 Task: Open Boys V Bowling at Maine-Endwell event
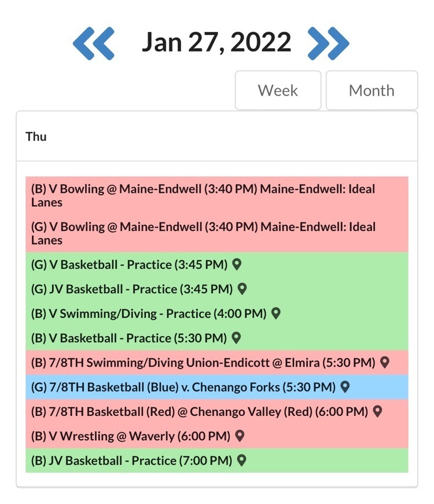[203, 195]
